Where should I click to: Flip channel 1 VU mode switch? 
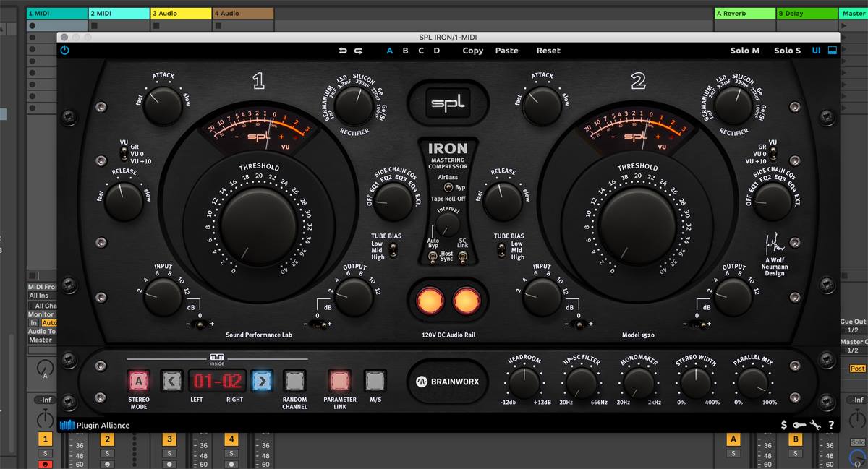coord(124,153)
